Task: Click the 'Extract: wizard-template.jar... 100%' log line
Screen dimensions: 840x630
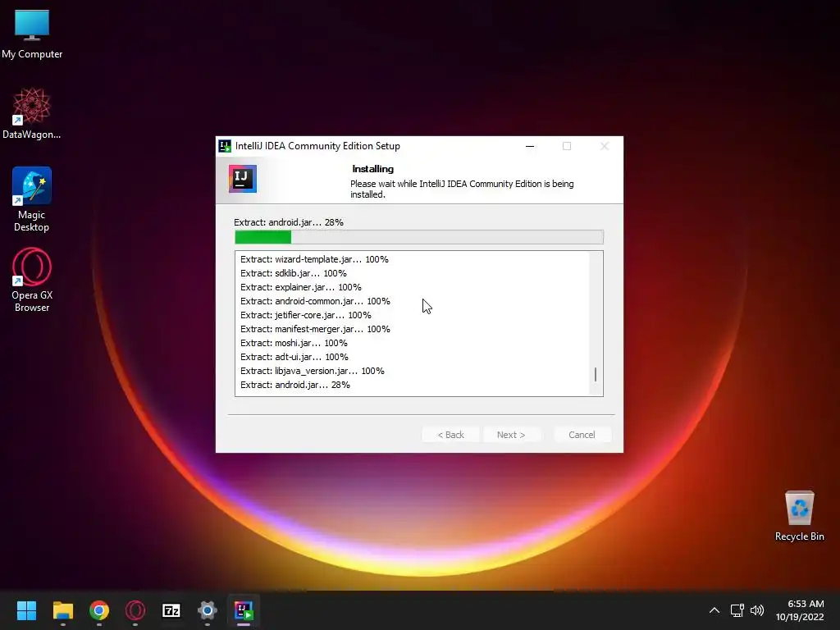Action: pos(314,259)
